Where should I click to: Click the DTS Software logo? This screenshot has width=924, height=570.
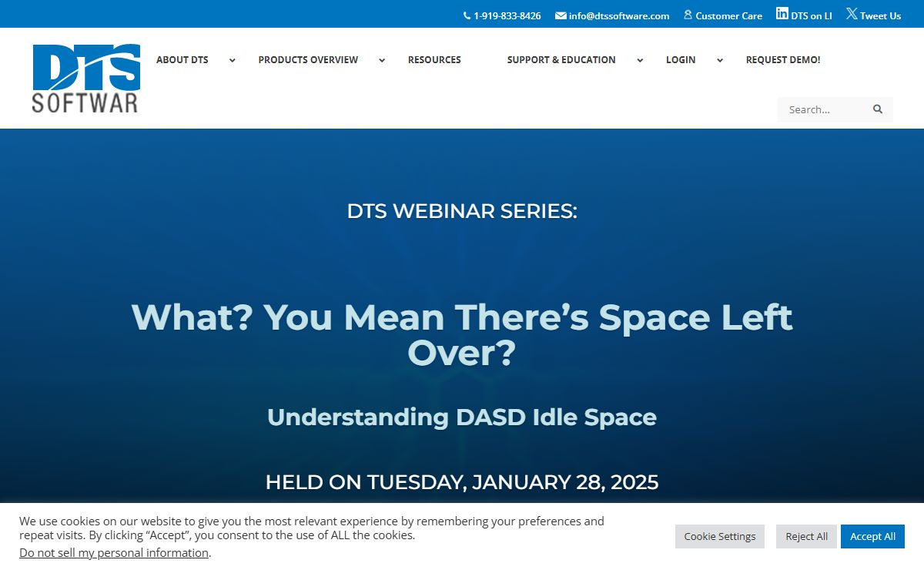click(x=86, y=79)
